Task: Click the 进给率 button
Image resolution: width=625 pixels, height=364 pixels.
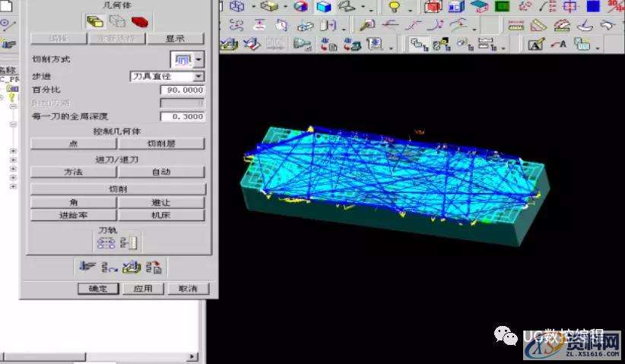Action: coord(73,215)
